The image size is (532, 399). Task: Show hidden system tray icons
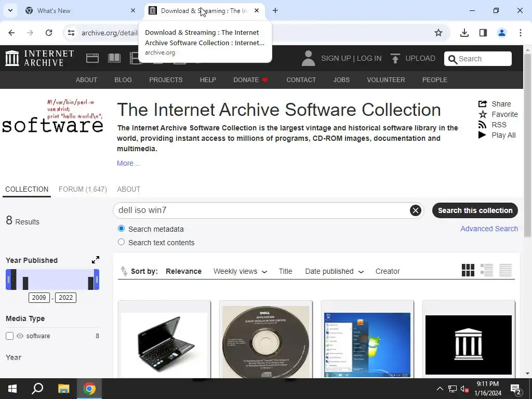pos(440,389)
